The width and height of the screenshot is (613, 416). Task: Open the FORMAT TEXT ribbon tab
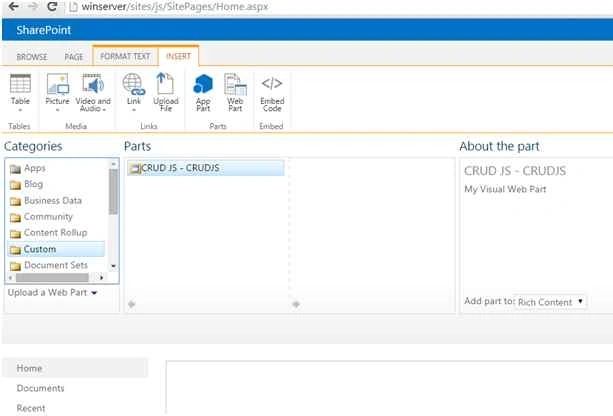[x=125, y=56]
